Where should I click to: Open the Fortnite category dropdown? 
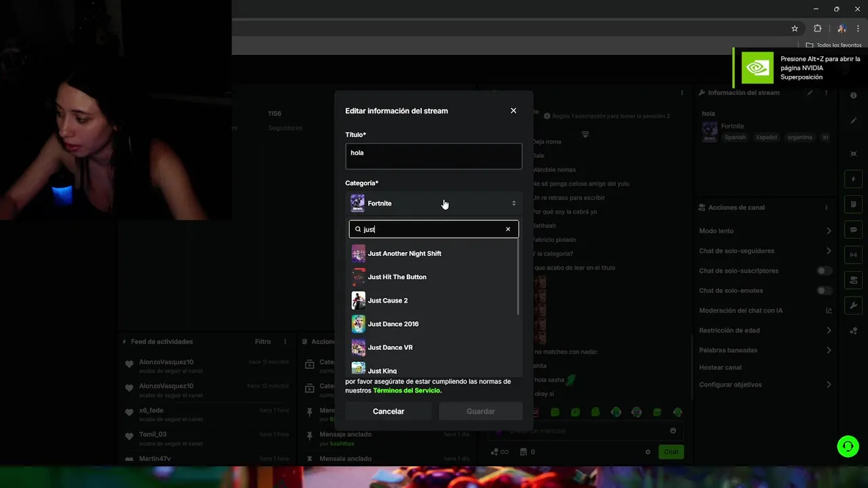434,203
